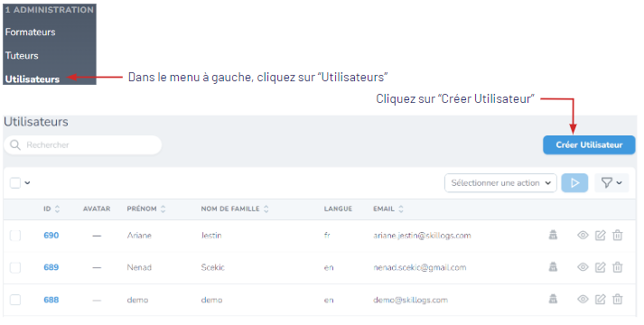This screenshot has width=644, height=325.
Task: Open user ID 690 link
Action: coord(51,236)
